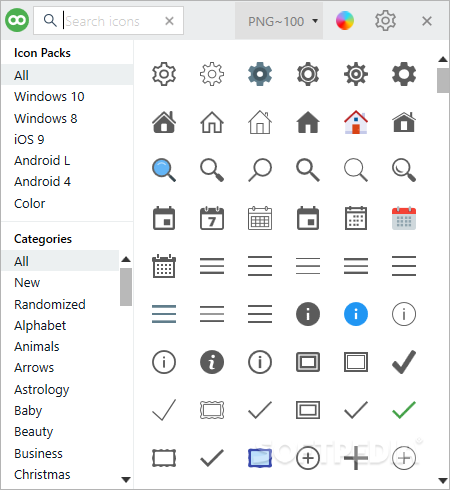The width and height of the screenshot is (450, 490).
Task: Select the thin outline house with chimney
Action: [x=260, y=122]
